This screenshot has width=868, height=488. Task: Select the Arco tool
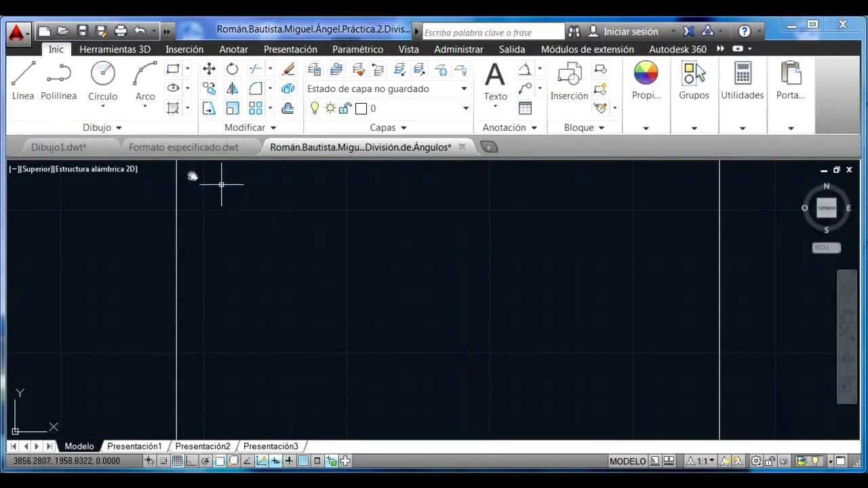coord(145,81)
